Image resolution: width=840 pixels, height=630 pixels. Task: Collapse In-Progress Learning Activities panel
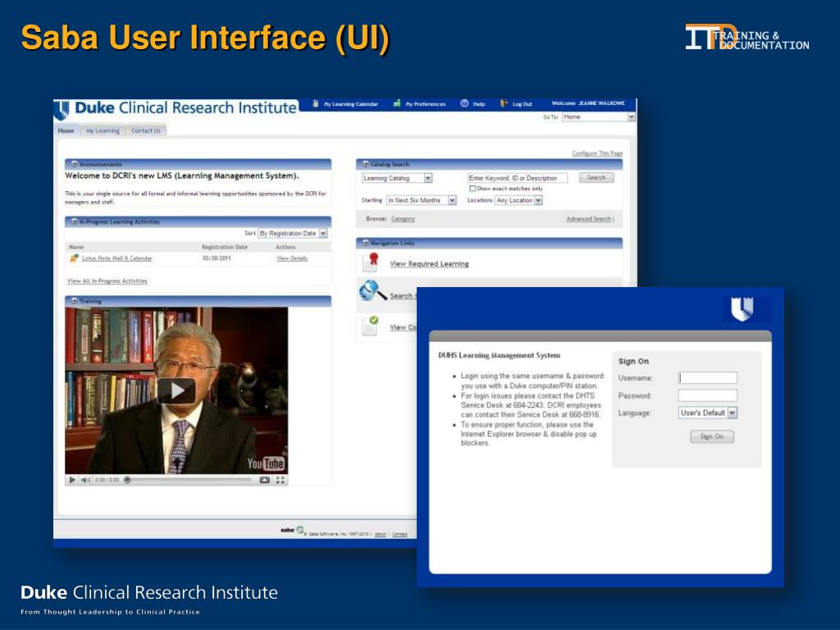[75, 221]
